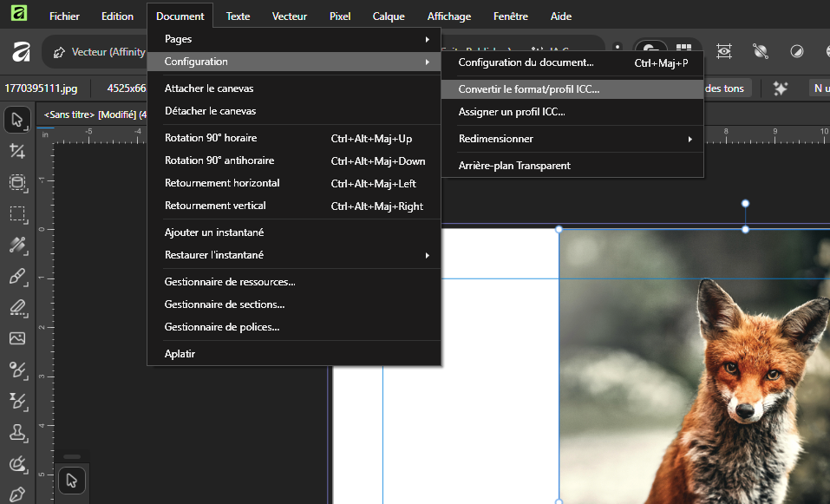Screen dimensions: 830x504
Task: Choose the Clone Stamp tool
Action: point(17,432)
